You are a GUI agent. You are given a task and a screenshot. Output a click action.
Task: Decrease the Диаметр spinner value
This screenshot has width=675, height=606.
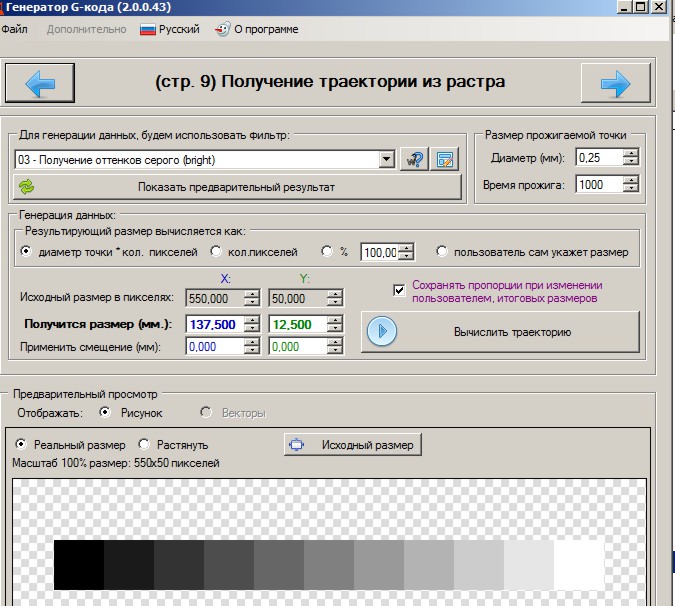point(631,161)
